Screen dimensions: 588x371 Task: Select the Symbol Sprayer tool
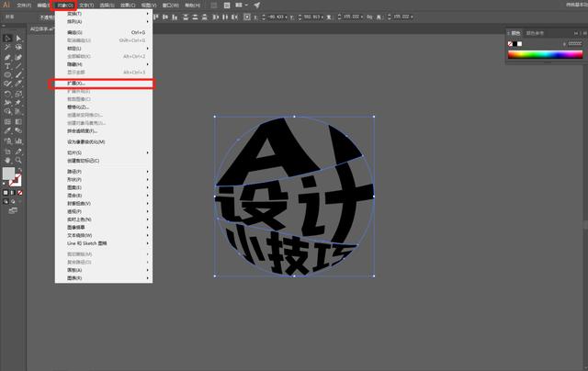coord(7,141)
